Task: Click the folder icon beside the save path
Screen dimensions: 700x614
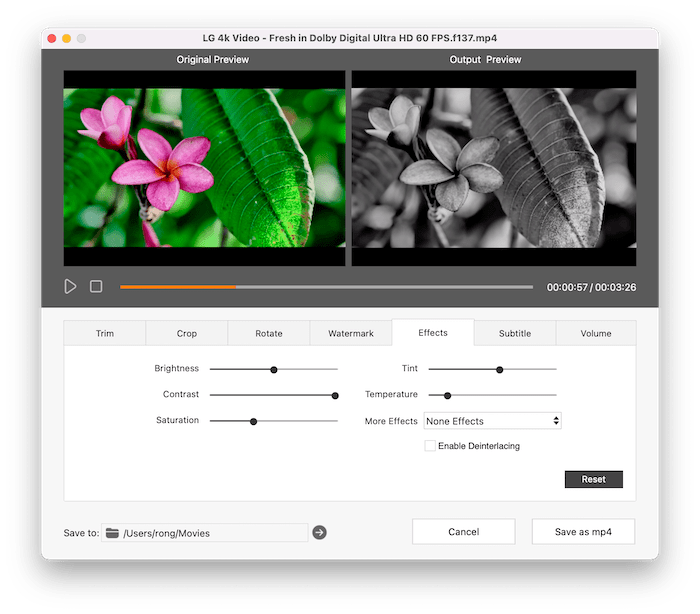Action: click(x=112, y=533)
